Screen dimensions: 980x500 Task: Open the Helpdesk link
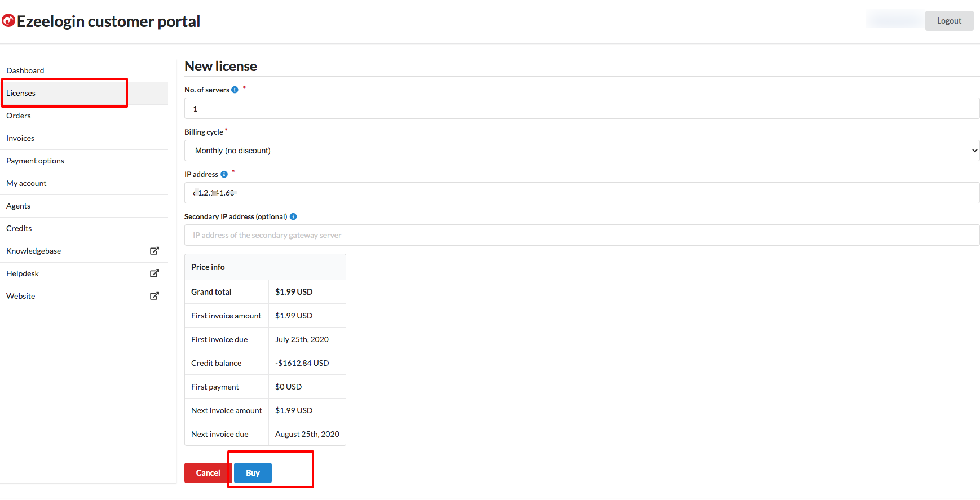pos(23,273)
